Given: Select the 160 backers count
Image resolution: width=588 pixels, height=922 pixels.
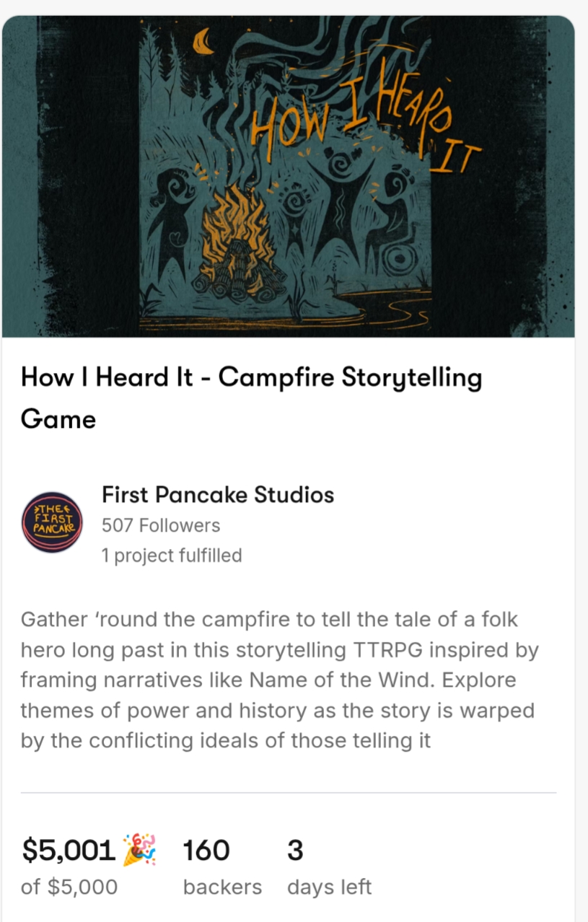Looking at the screenshot, I should (x=206, y=851).
